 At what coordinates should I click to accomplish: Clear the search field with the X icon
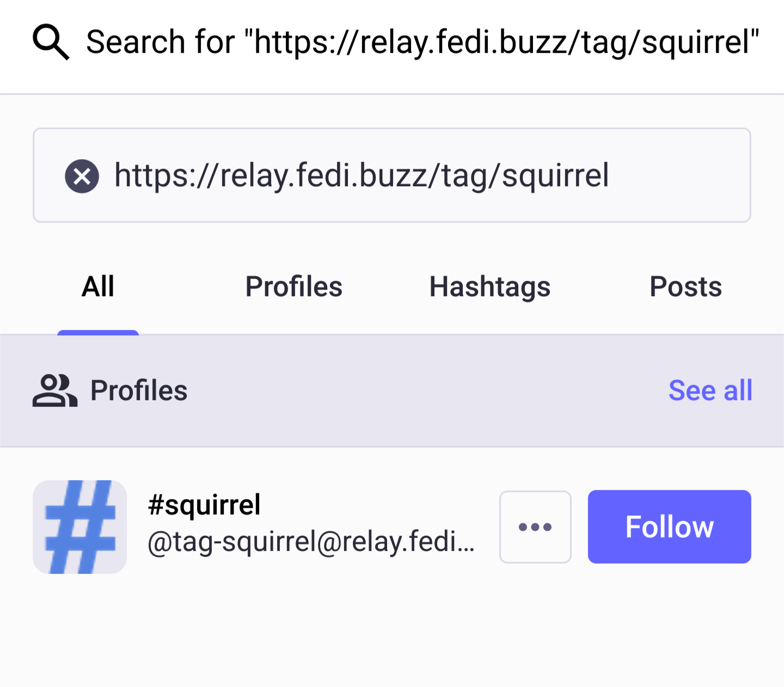[x=82, y=176]
